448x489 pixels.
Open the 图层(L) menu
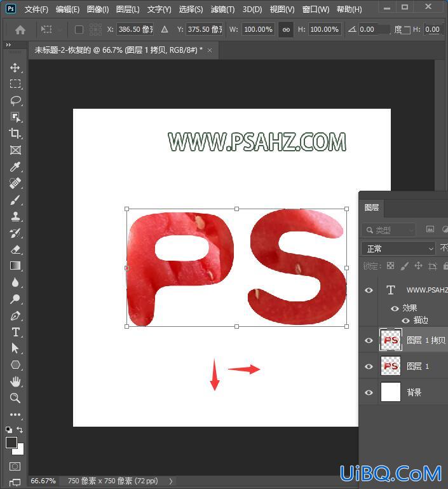coord(128,10)
